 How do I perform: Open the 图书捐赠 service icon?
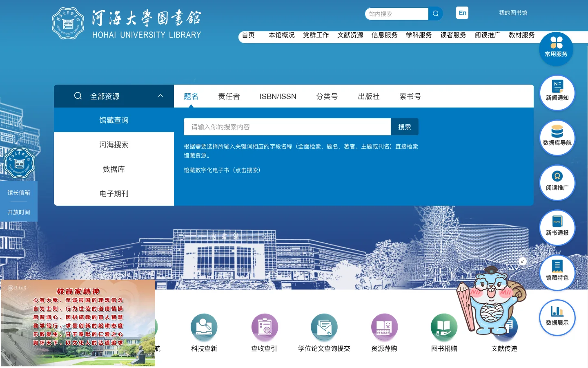[444, 328]
